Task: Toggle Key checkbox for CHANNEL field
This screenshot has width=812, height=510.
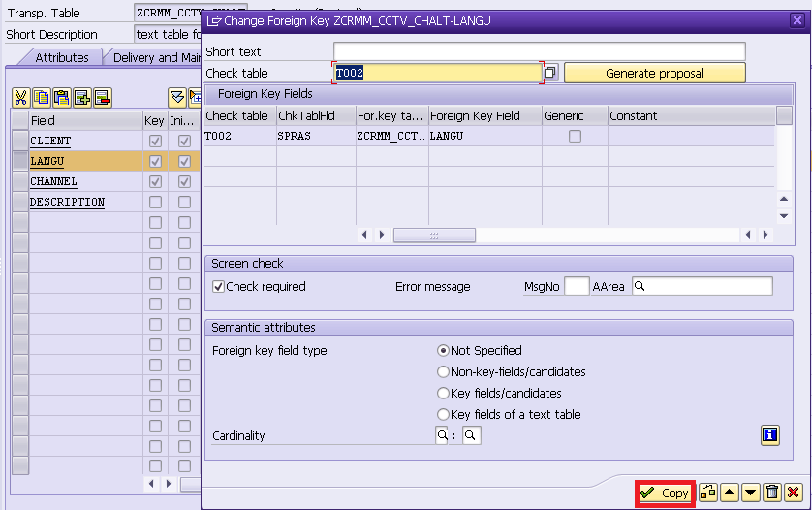Action: coord(155,182)
